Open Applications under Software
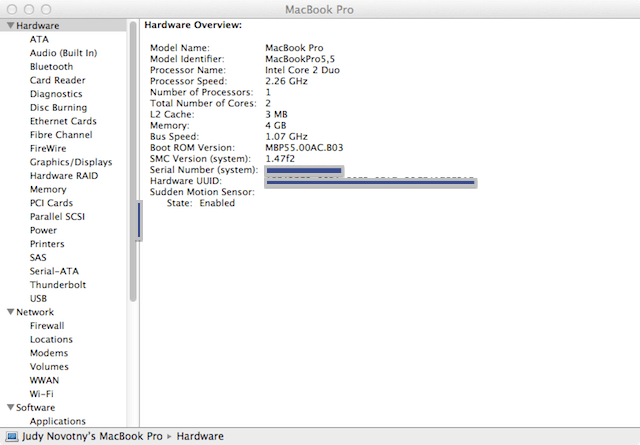This screenshot has width=640, height=445. [x=58, y=421]
